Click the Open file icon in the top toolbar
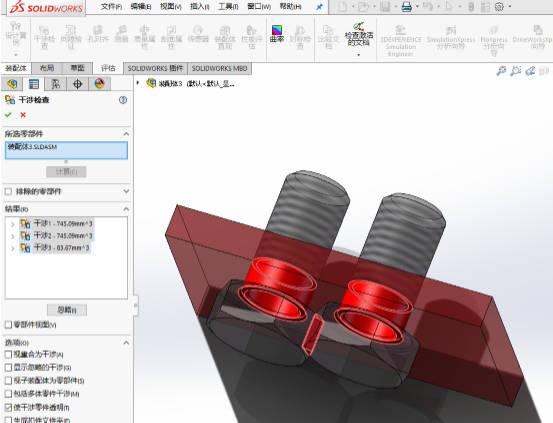Viewport: 553px width, 423px height. (x=363, y=7)
